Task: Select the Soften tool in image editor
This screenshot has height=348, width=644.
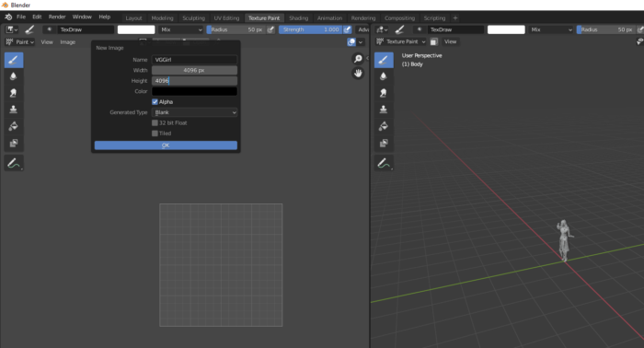Action: (x=14, y=76)
